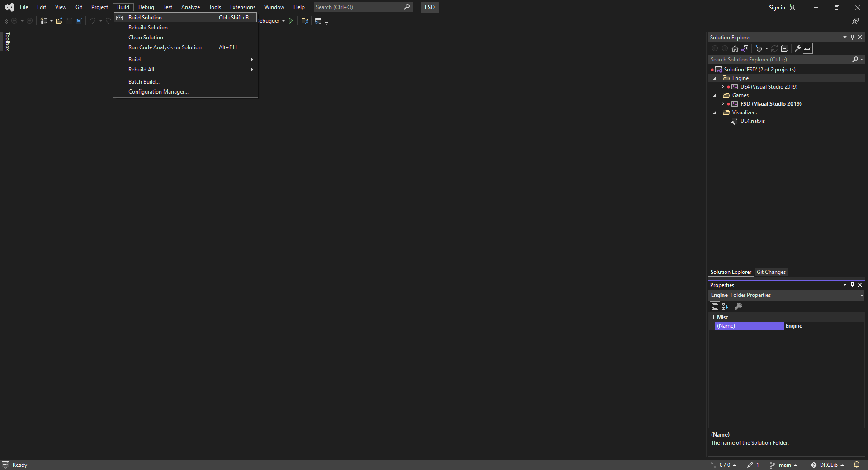Click the New Project toolbar icon
This screenshot has width=868, height=470.
tap(44, 21)
